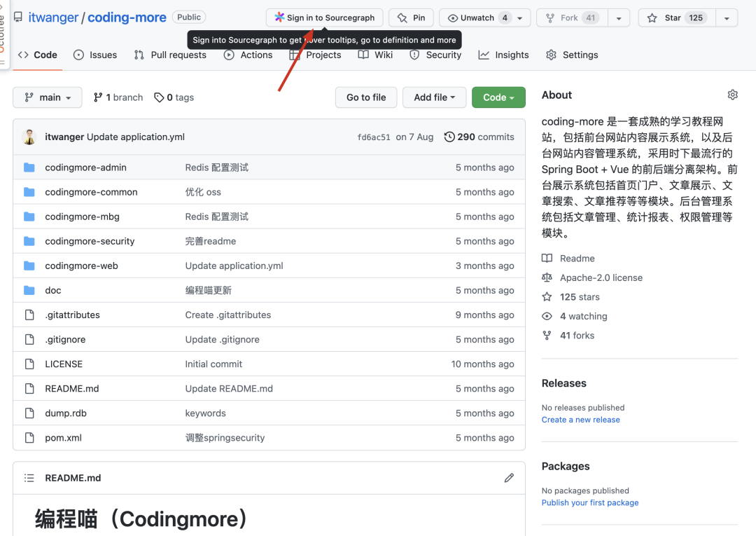Viewport: 756px width, 536px height.
Task: Fork the repository with Fork button
Action: 573,18
